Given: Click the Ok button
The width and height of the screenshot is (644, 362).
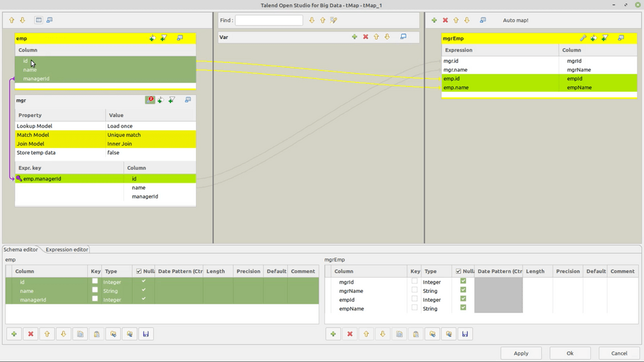Looking at the screenshot, I should pyautogui.click(x=570, y=353).
